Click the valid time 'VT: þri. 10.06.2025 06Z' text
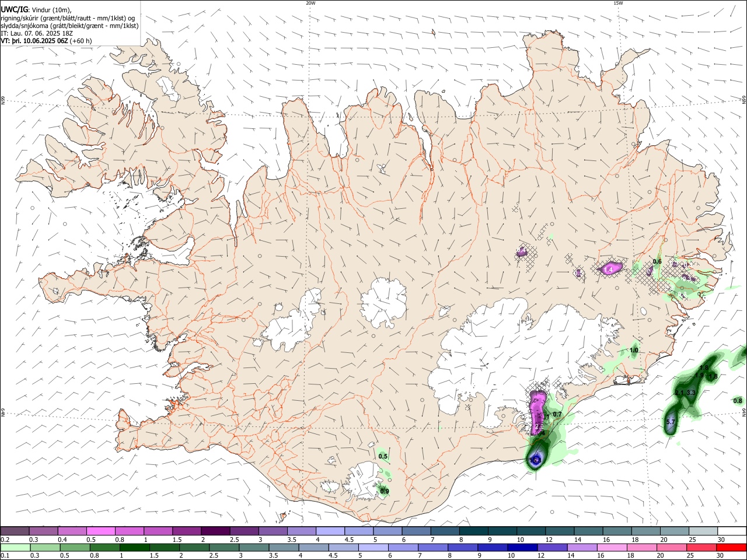The height and width of the screenshot is (560, 747). click(x=35, y=41)
